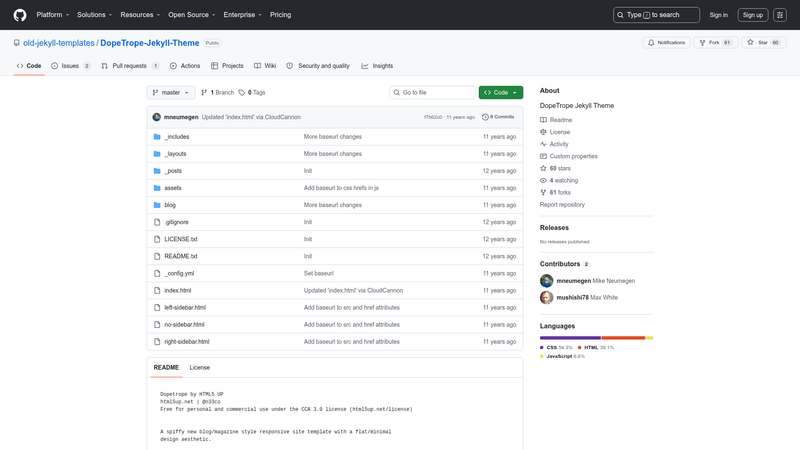Expand the Open Source menu

point(191,15)
